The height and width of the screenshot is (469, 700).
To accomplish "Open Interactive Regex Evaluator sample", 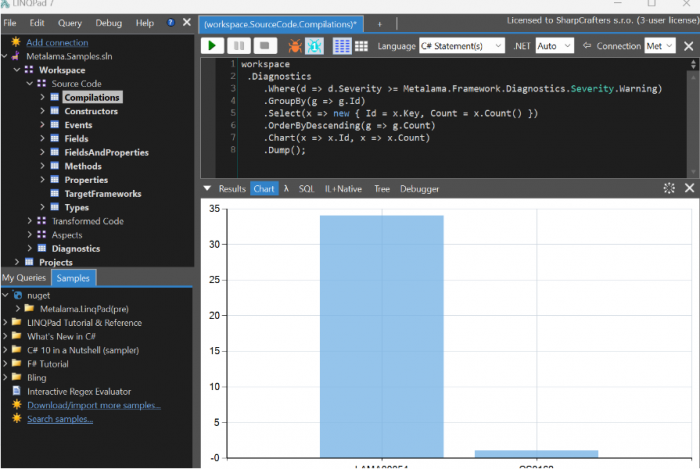I will tap(79, 392).
